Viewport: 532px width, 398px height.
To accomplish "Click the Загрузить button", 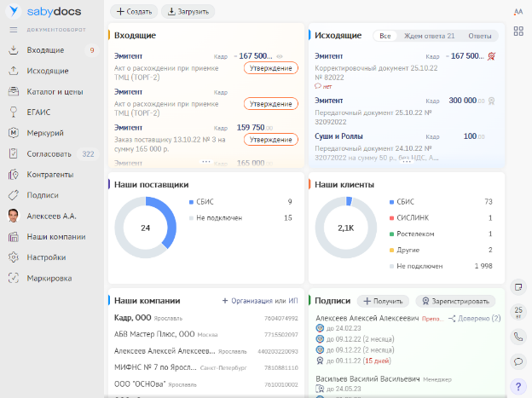I will 188,12.
